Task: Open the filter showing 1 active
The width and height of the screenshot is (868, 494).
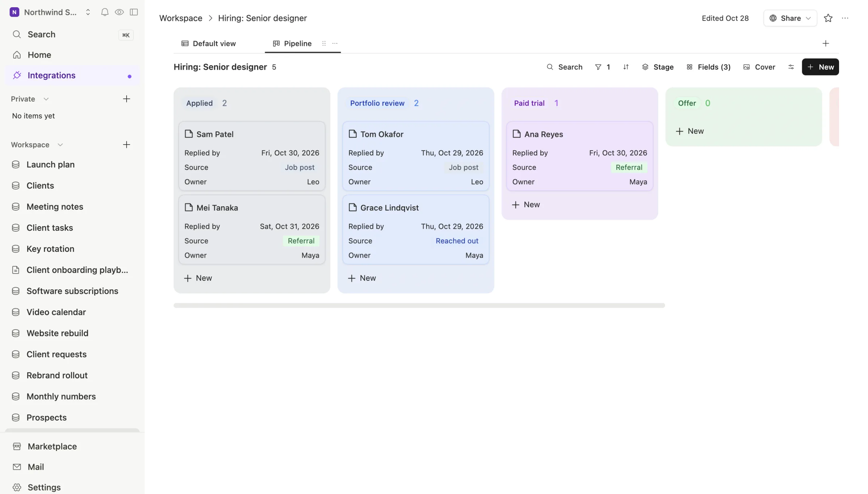Action: 603,67
